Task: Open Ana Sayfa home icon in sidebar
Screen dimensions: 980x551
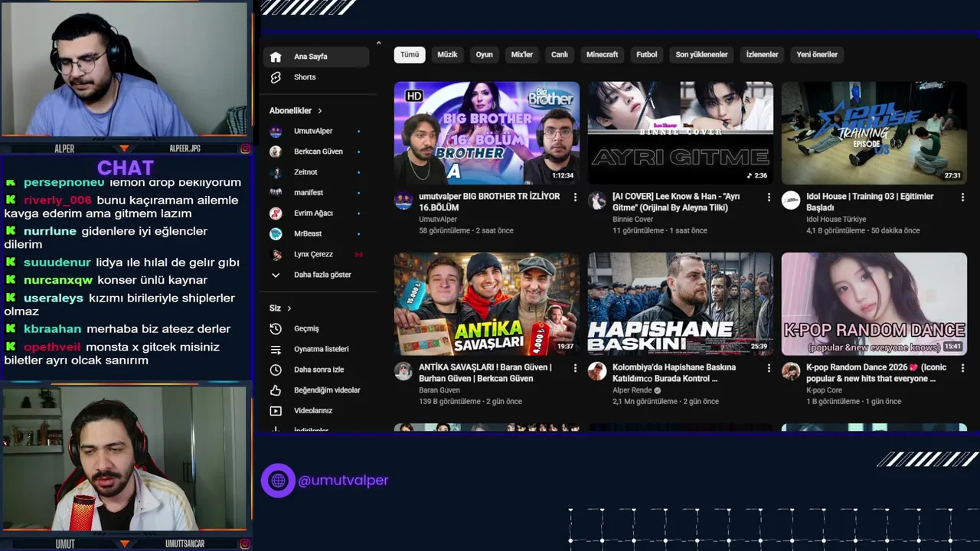Action: (x=276, y=57)
